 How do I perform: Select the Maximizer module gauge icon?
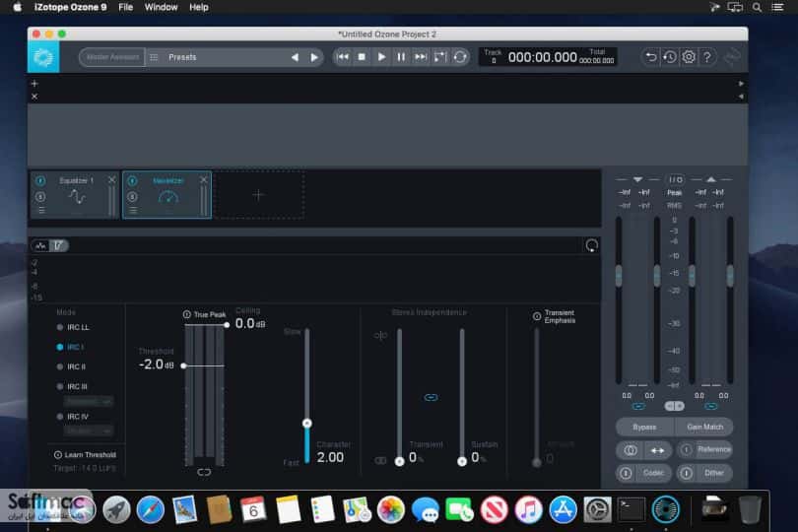pos(168,197)
